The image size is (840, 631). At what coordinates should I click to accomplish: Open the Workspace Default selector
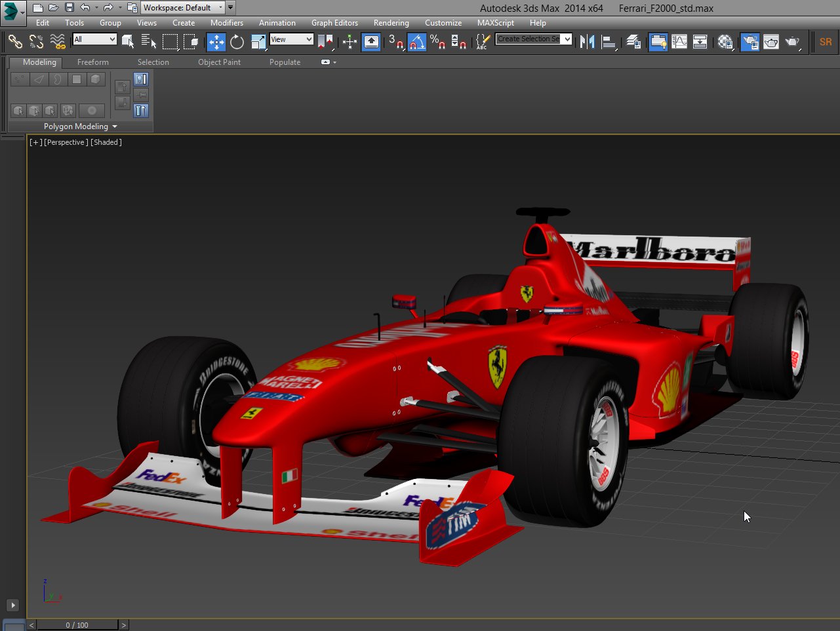click(182, 7)
